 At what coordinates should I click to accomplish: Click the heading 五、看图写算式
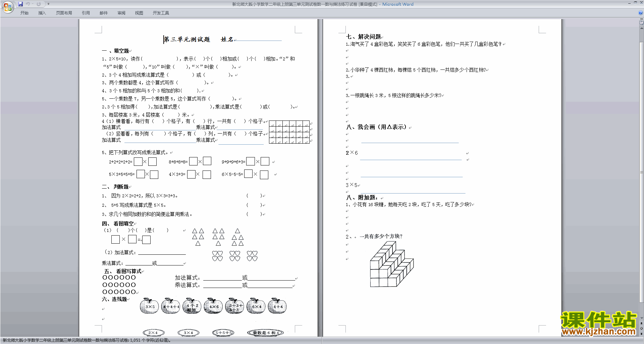click(123, 271)
